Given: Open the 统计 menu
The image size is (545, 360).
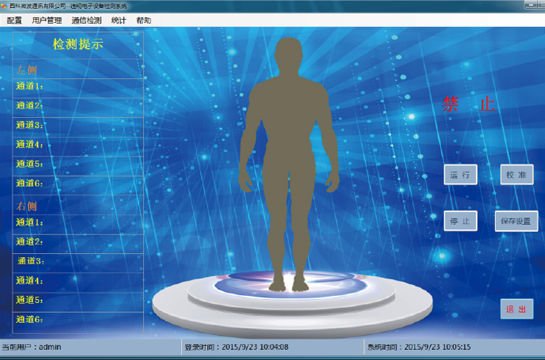Looking at the screenshot, I should (x=119, y=21).
